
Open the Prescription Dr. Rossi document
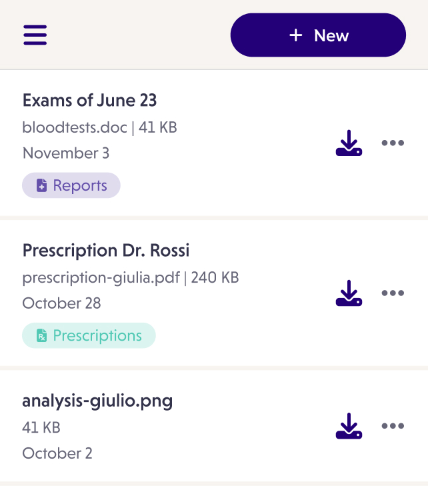(106, 251)
